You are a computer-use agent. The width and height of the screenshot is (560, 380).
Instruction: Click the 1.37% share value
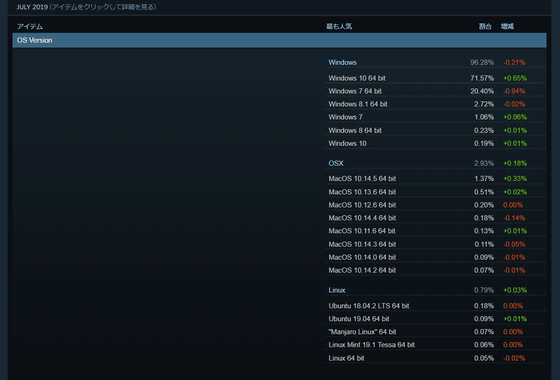[x=484, y=179]
